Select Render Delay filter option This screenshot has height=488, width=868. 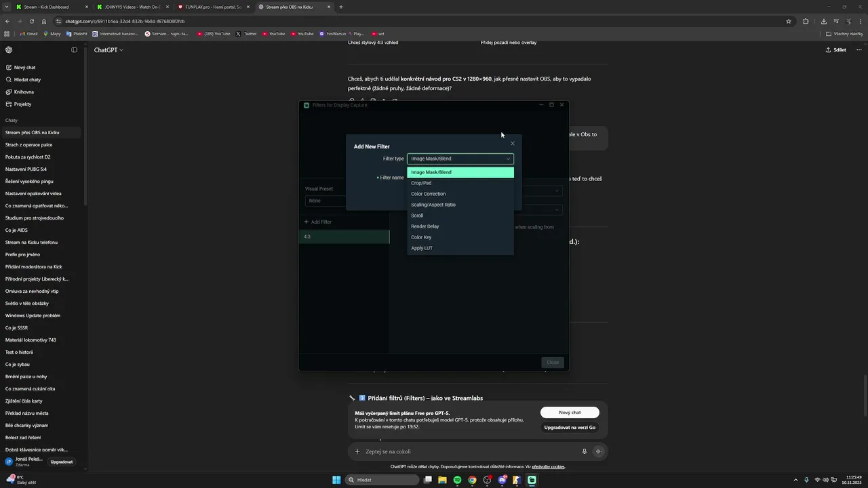[460, 226]
